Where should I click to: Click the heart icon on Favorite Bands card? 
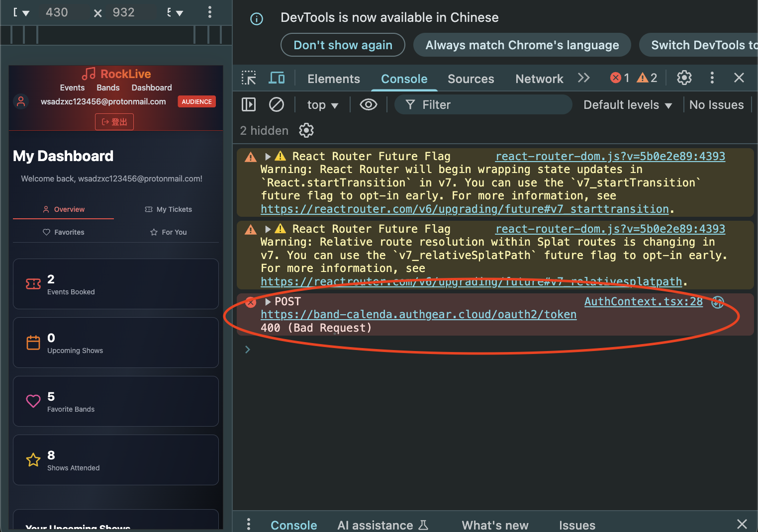[x=33, y=401]
